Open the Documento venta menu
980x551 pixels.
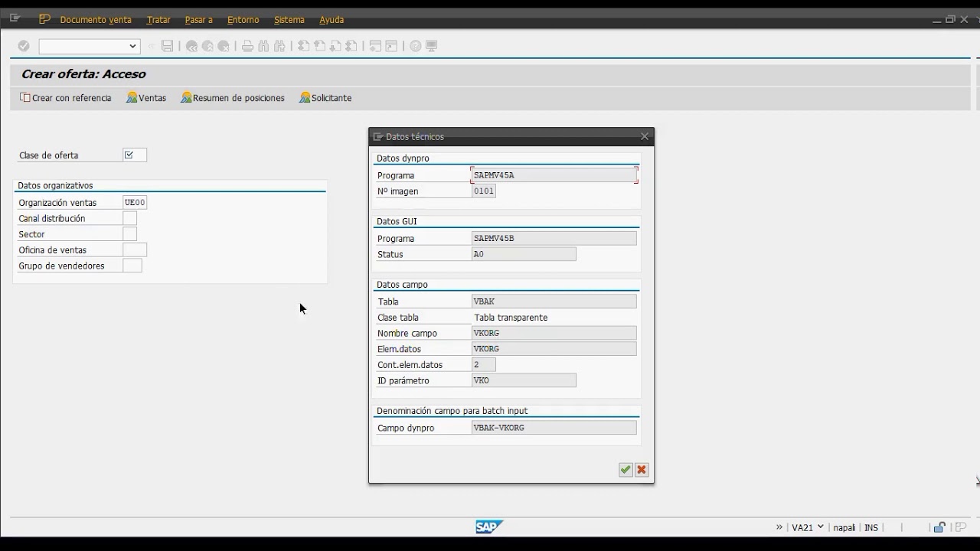click(96, 20)
